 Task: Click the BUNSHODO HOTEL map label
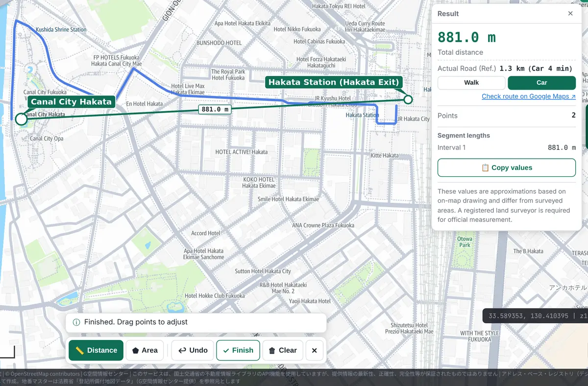click(219, 43)
